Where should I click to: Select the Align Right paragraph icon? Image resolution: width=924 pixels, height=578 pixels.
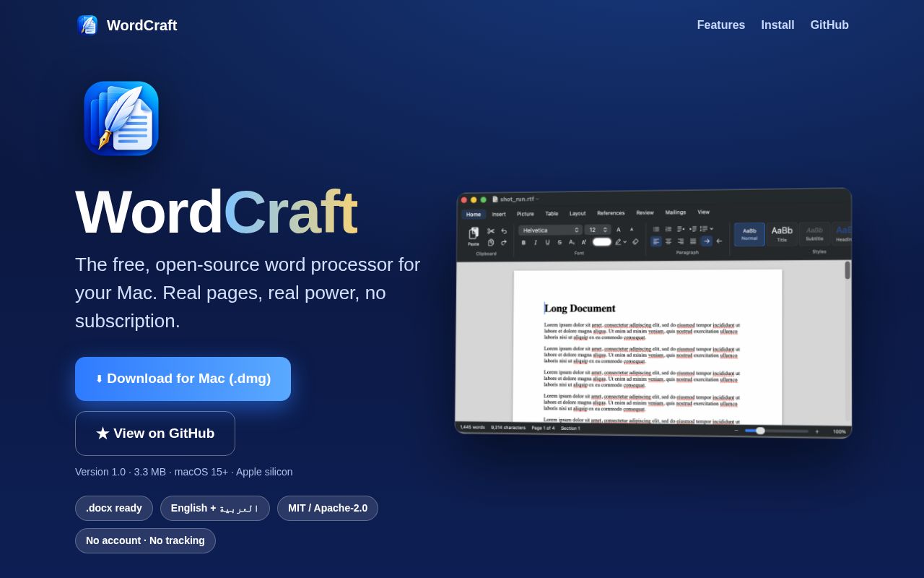(x=681, y=241)
